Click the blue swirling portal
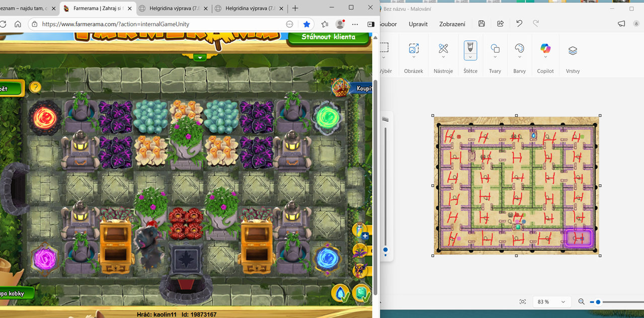This screenshot has width=644, height=318. (328, 260)
